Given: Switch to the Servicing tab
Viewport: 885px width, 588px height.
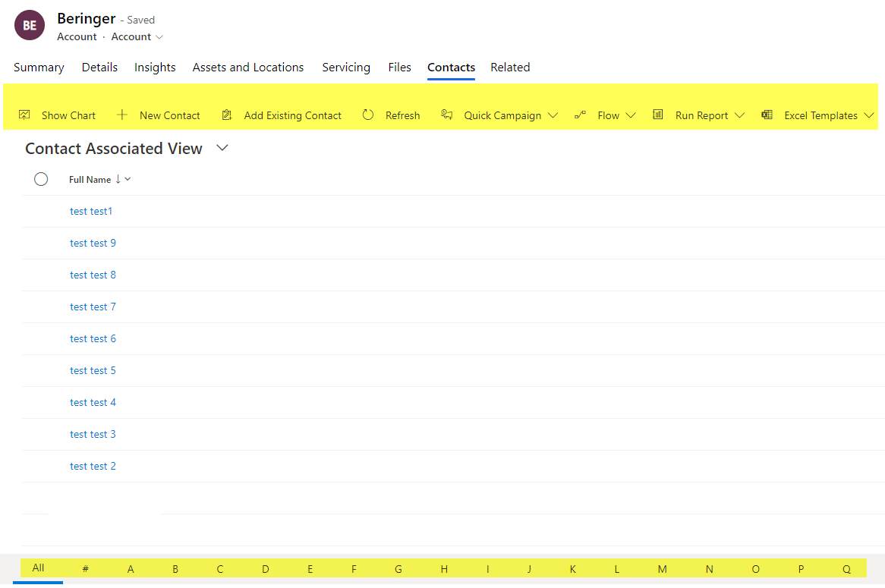Looking at the screenshot, I should 346,68.
